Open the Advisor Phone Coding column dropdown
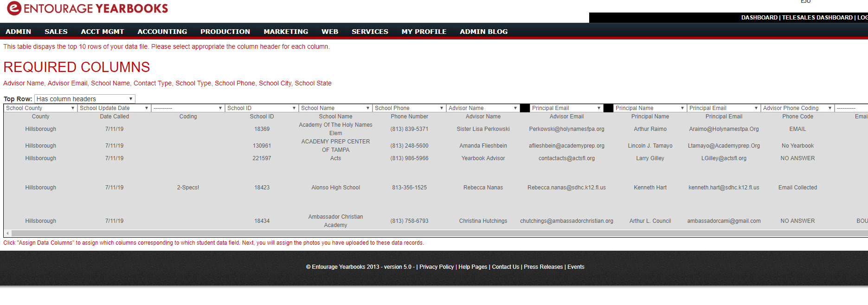868x305 pixels. point(797,108)
